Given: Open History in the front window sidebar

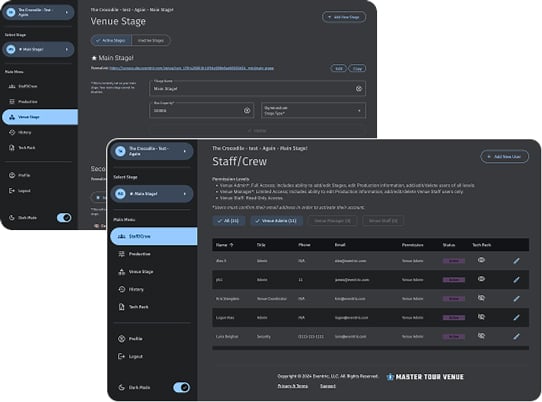Looking at the screenshot, I should pyautogui.click(x=154, y=289).
